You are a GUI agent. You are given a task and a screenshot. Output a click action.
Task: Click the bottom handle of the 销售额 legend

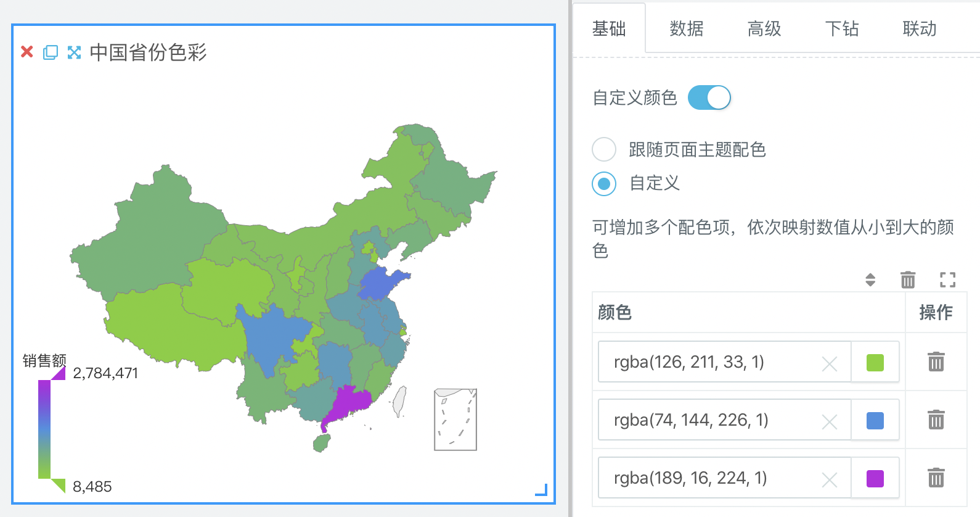pos(59,486)
